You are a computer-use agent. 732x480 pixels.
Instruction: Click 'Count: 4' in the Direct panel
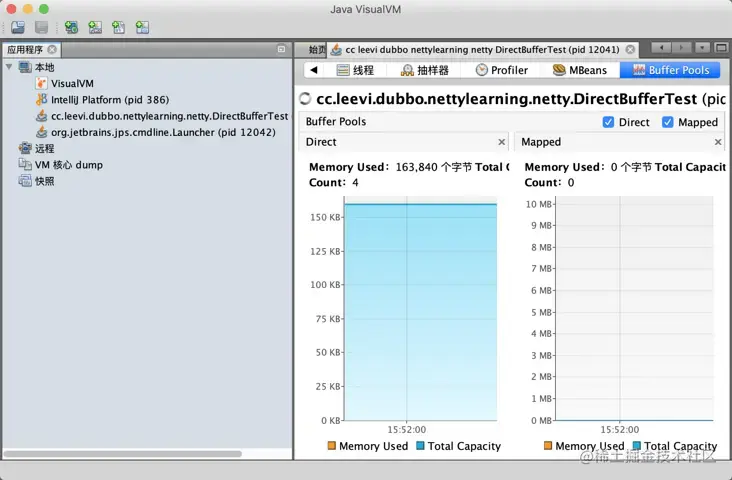[x=334, y=183]
